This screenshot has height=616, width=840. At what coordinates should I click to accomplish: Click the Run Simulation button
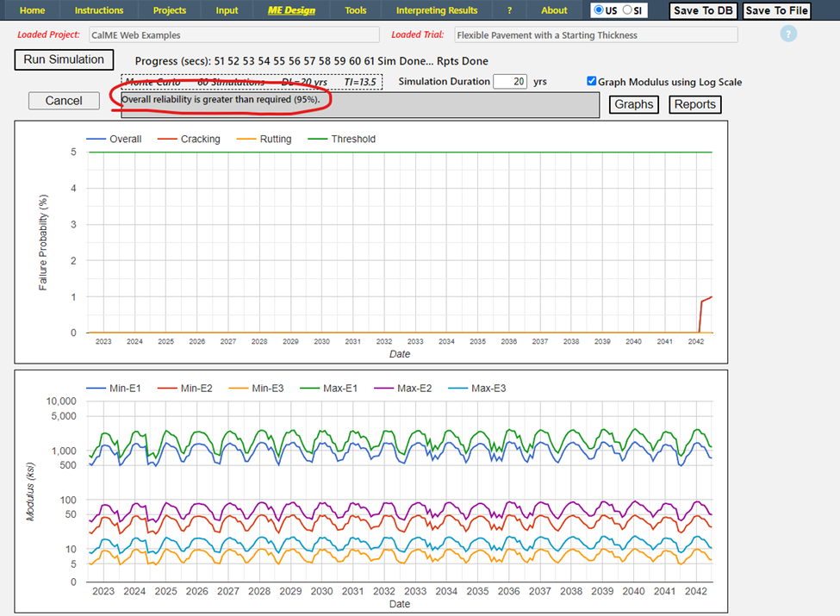click(65, 60)
